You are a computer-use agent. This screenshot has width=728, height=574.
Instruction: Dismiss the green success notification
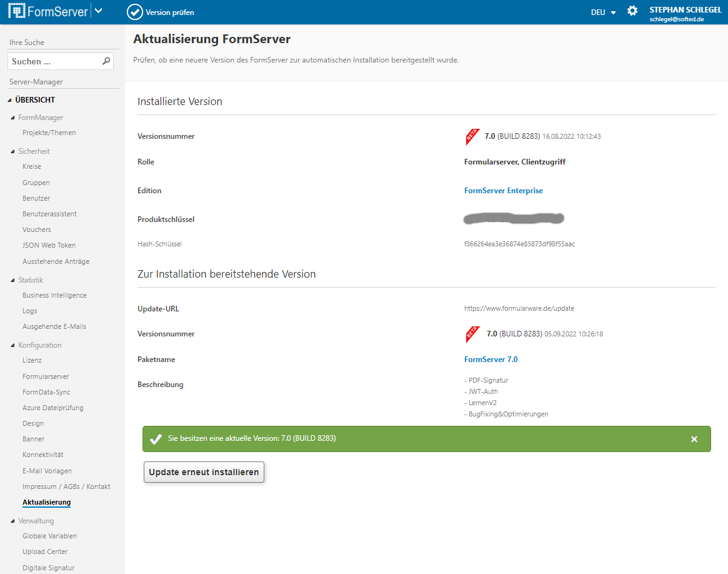coord(694,440)
